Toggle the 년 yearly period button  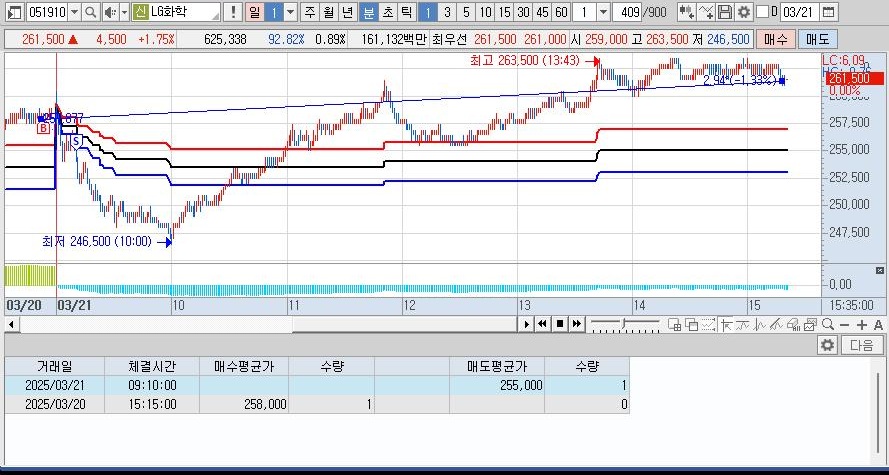point(348,12)
